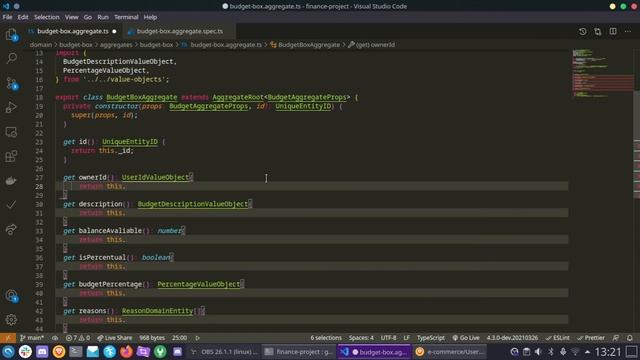Open notifications bell in status bar

[630, 338]
